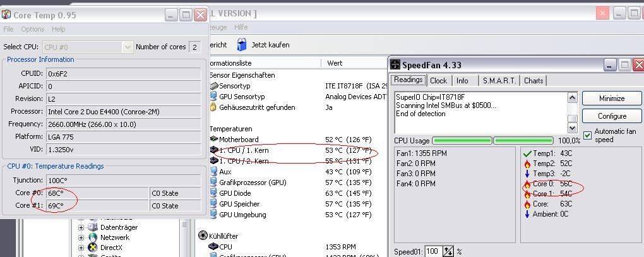Click the Core #0 reading 68C°
Image resolution: width=644 pixels, height=257 pixels.
pos(97,193)
